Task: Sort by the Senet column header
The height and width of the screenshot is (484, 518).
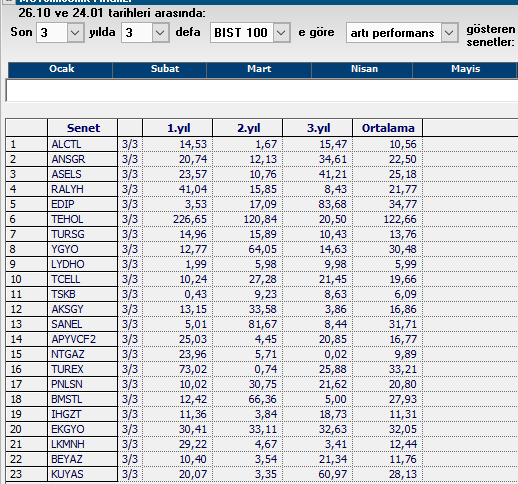Action: 83,128
